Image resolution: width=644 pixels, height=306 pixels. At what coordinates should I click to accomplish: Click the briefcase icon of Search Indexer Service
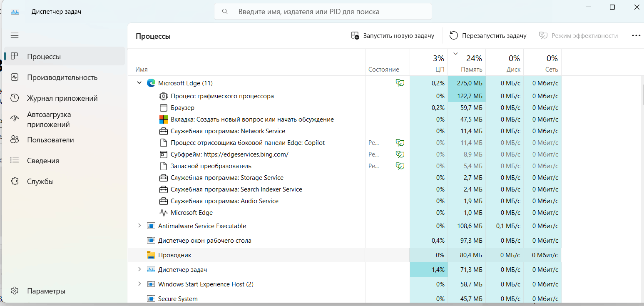coord(164,189)
